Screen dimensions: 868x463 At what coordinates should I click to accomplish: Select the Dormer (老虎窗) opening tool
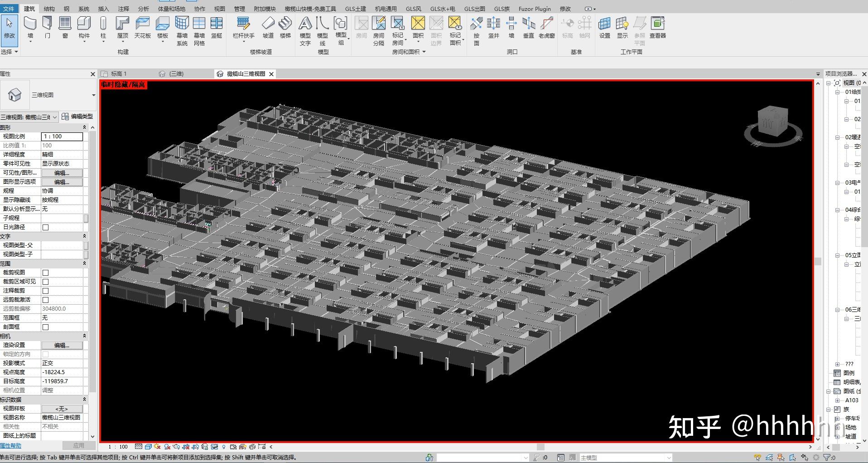[x=547, y=28]
